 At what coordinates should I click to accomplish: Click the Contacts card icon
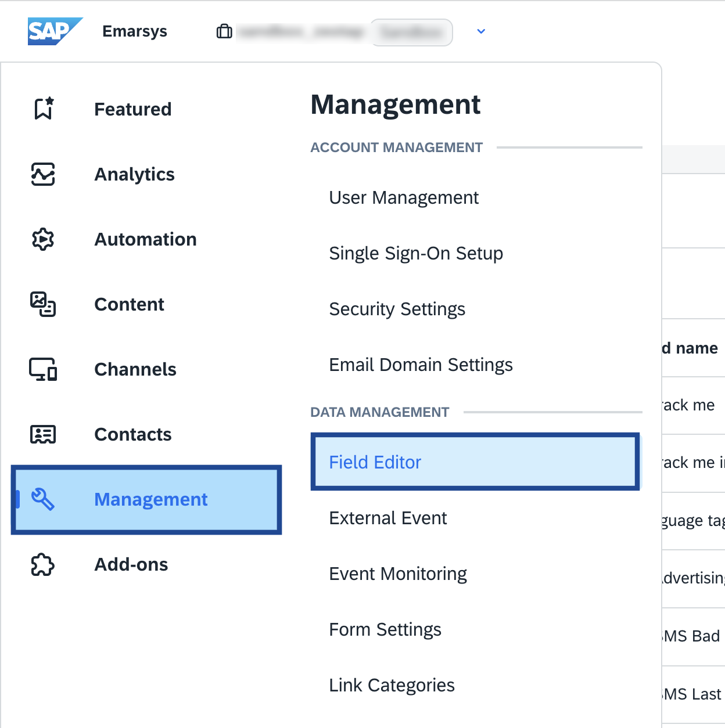(x=43, y=434)
